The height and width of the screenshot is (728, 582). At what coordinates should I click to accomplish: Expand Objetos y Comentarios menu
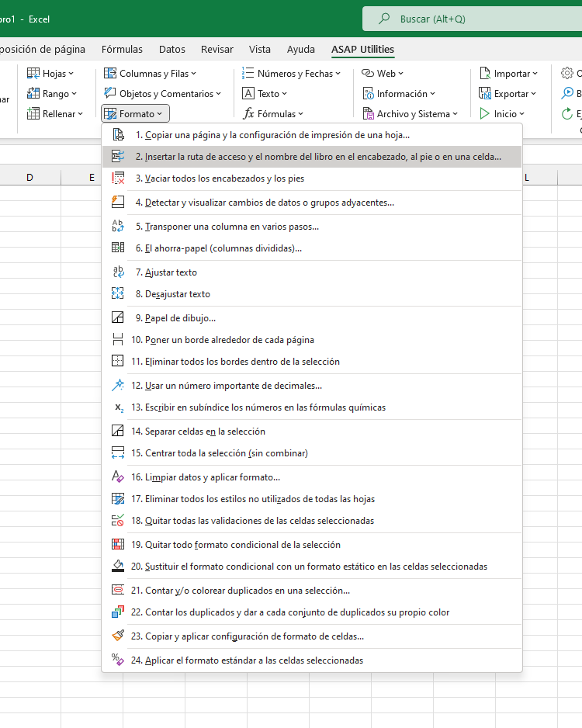(x=162, y=93)
